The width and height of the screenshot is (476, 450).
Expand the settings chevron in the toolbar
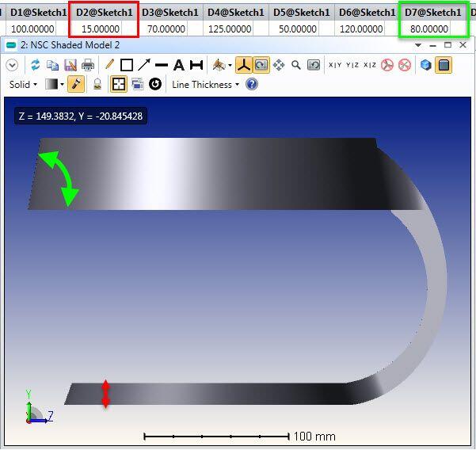point(12,65)
